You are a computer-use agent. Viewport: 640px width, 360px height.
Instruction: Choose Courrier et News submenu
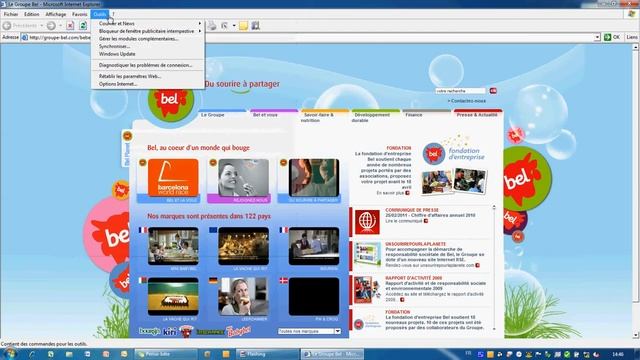[x=148, y=24]
